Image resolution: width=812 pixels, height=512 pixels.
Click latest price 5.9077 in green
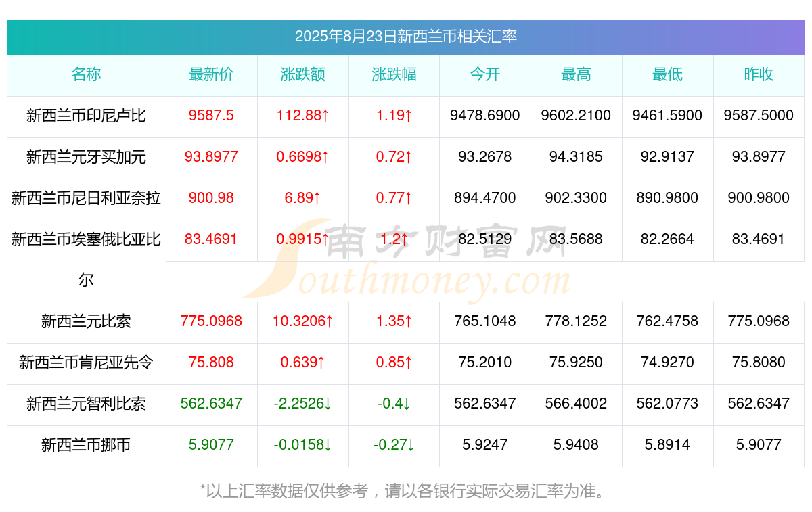212,445
